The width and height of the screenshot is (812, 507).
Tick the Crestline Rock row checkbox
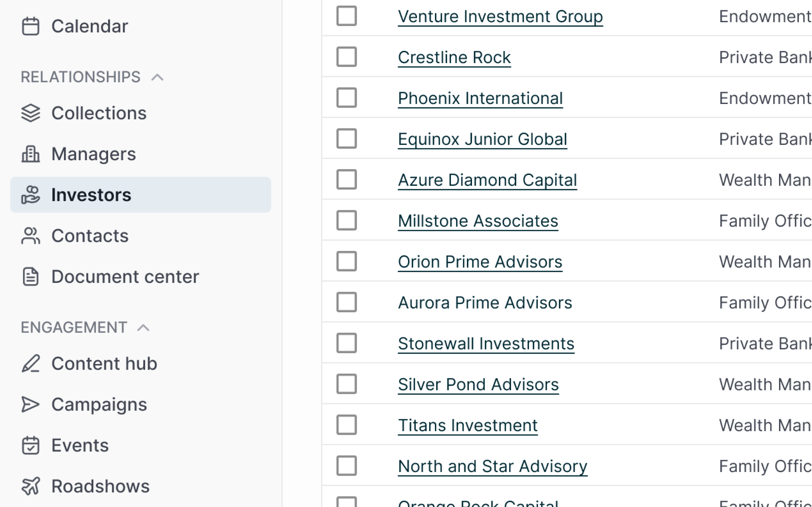pos(347,57)
